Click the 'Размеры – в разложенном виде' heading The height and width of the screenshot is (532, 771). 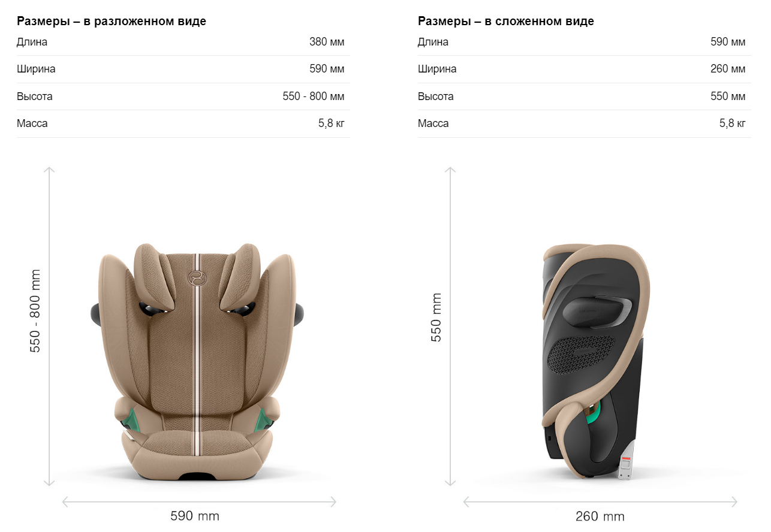[x=112, y=22]
